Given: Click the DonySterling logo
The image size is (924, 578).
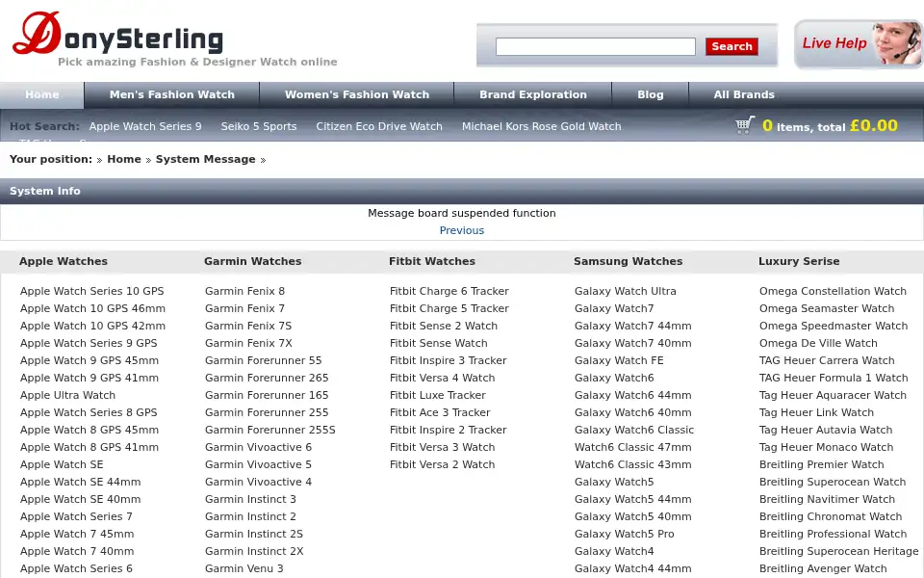Looking at the screenshot, I should click(x=117, y=34).
